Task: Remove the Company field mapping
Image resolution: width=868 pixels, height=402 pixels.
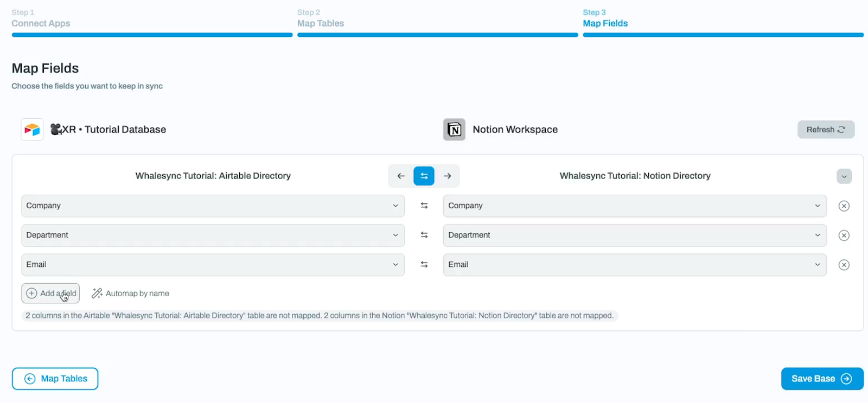Action: pos(844,206)
